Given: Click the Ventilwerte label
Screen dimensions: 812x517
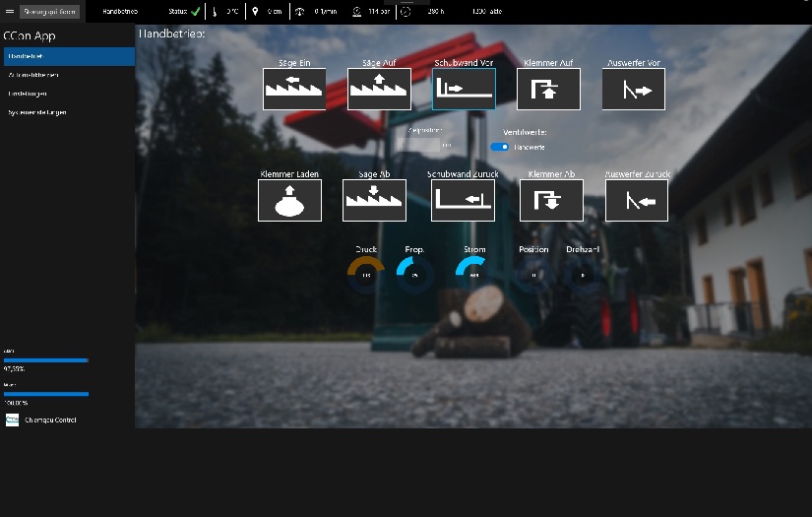Looking at the screenshot, I should [525, 132].
